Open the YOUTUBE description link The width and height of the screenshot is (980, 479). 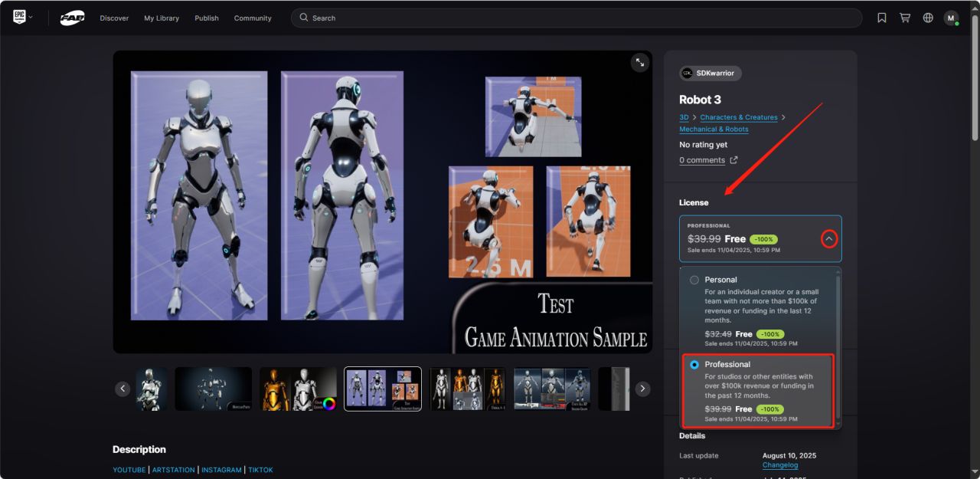click(129, 470)
